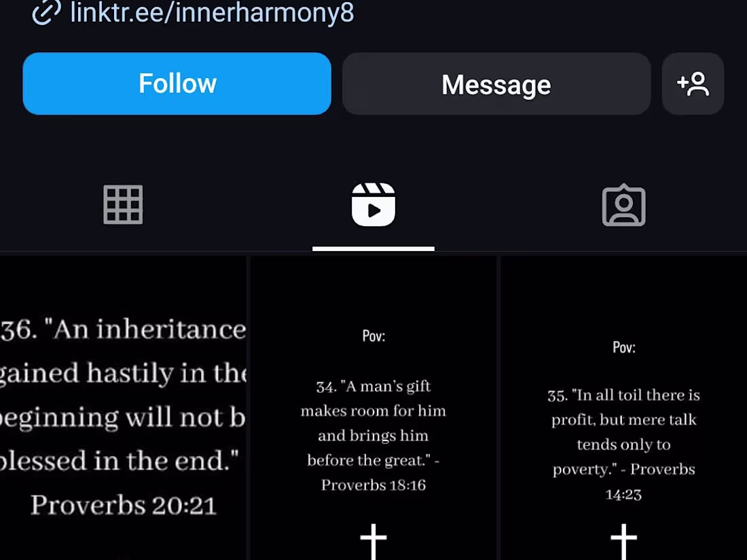Image resolution: width=747 pixels, height=560 pixels.
Task: Open the tagged photos tab
Action: click(623, 205)
